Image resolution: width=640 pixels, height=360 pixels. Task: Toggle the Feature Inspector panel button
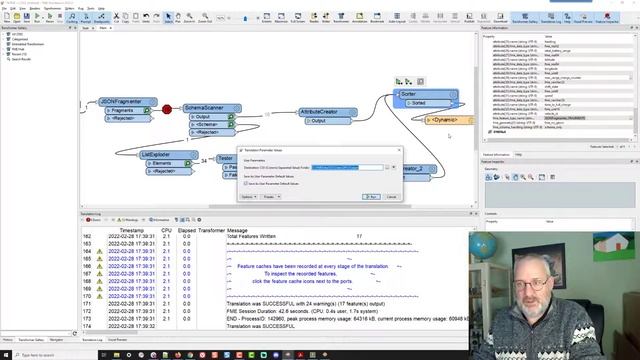click(607, 17)
